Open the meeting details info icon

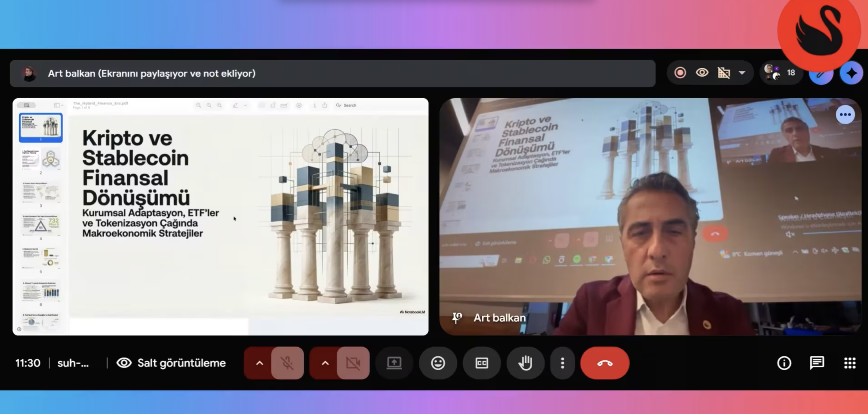tap(784, 363)
